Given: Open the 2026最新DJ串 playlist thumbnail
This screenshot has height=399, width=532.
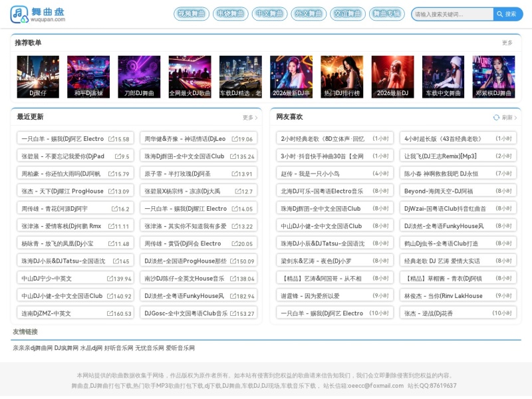Looking at the screenshot, I should tap(291, 77).
